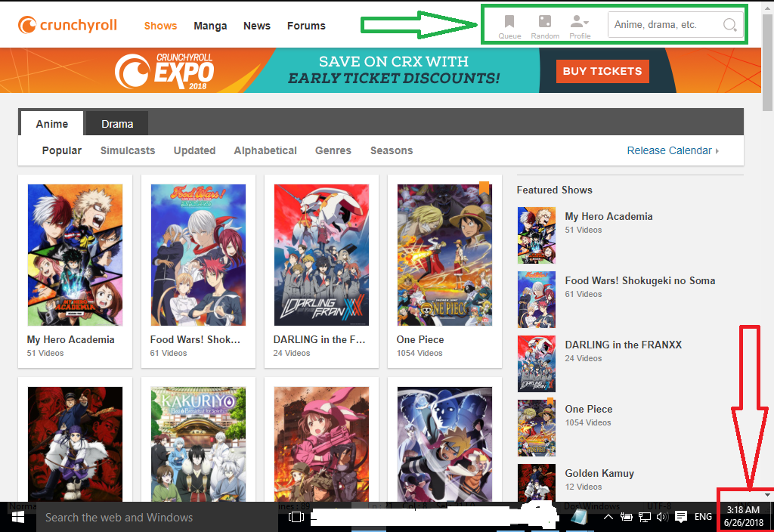774x532 pixels.
Task: Click "One Piece" grid title
Action: 420,339
